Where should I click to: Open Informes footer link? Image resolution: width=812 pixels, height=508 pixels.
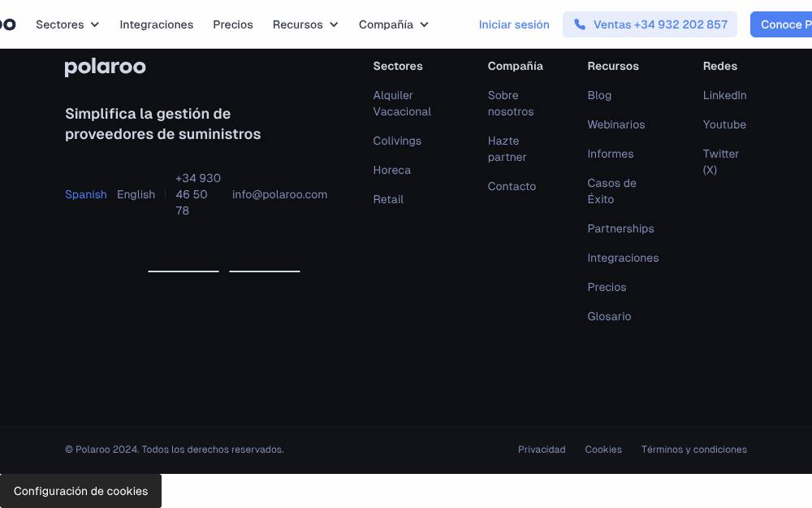click(x=611, y=154)
